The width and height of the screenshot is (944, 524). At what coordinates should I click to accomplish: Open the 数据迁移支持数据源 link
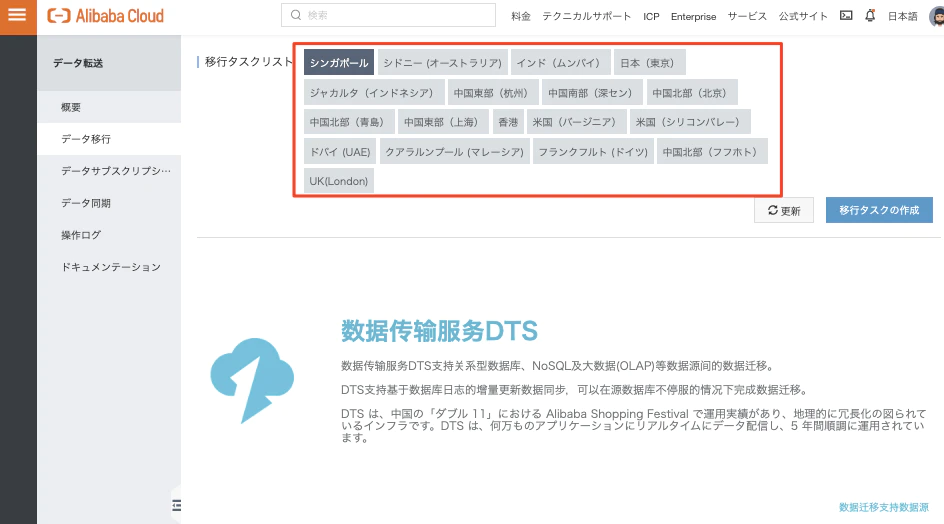click(883, 507)
